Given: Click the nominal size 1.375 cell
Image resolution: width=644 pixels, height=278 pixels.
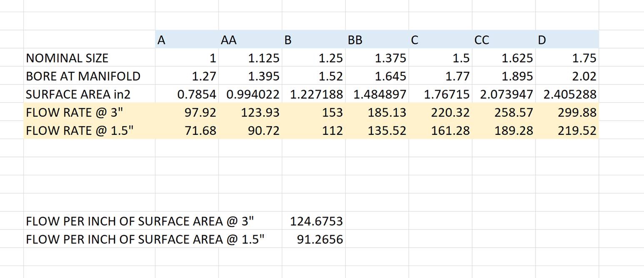Looking at the screenshot, I should [390, 58].
